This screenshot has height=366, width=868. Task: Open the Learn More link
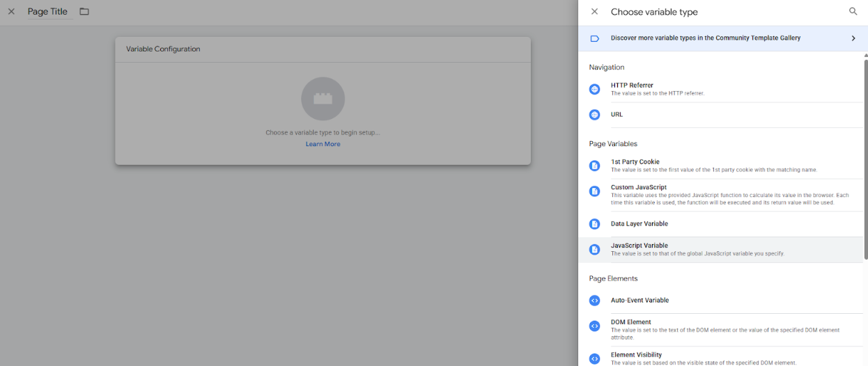click(x=323, y=144)
